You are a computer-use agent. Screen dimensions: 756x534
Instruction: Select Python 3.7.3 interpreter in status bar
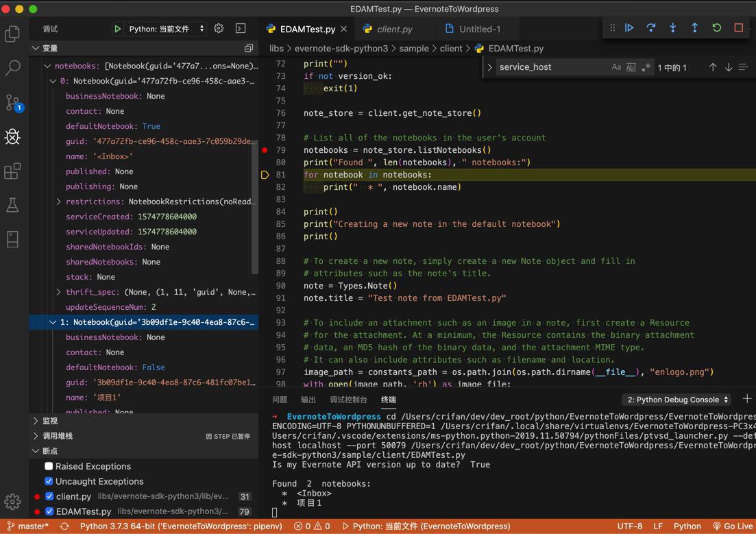click(181, 526)
